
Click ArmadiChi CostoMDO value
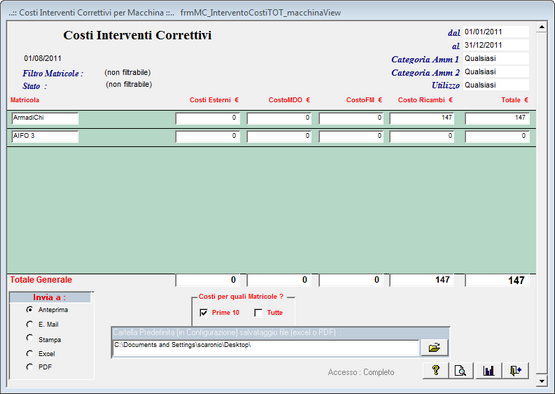(279, 119)
